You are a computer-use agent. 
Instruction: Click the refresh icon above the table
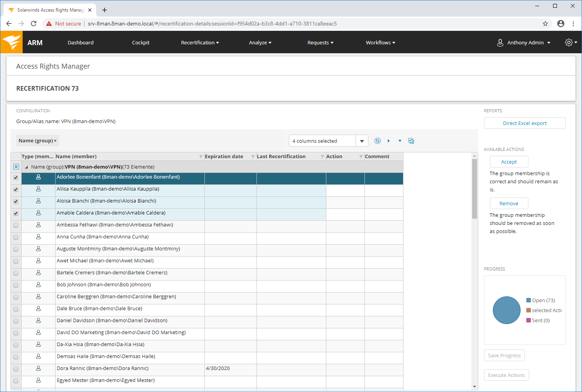[x=378, y=141]
